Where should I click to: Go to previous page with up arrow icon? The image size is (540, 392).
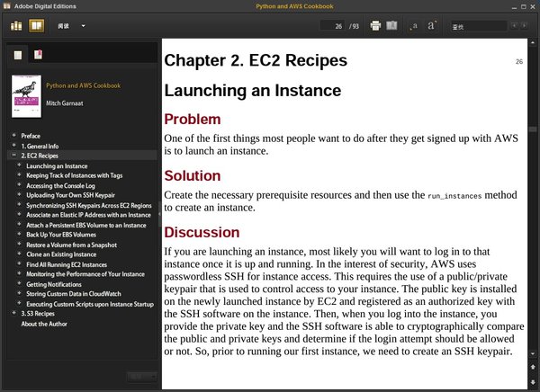(533, 367)
